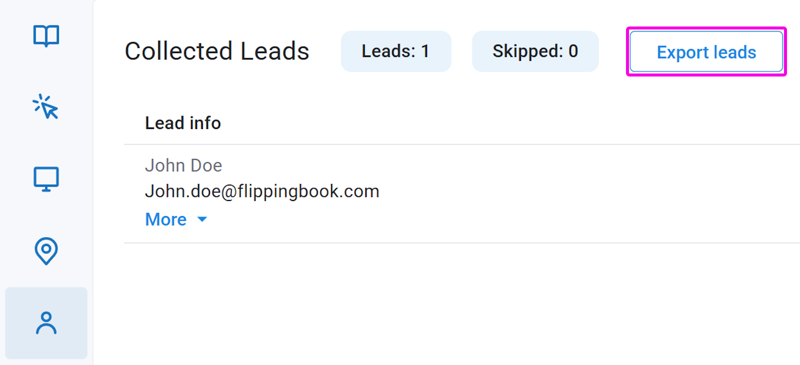The height and width of the screenshot is (365, 800).
Task: Open the book icon in sidebar
Action: pos(46,36)
